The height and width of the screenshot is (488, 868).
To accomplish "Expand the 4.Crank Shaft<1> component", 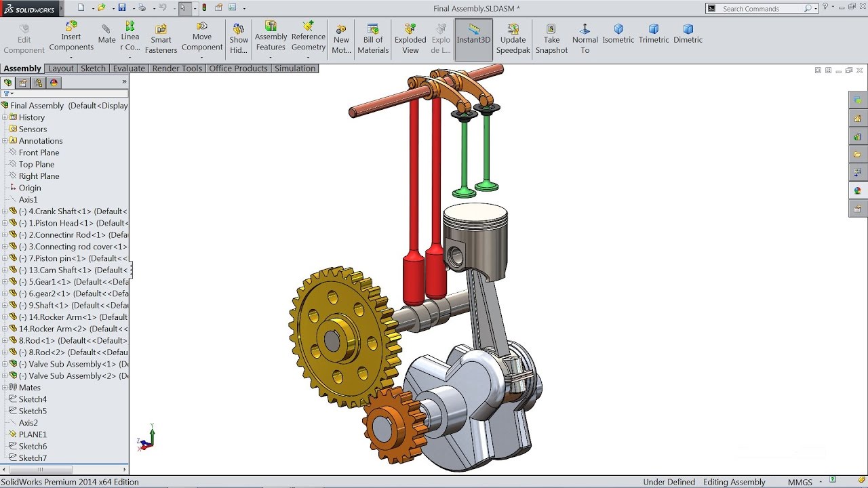I will (5, 211).
